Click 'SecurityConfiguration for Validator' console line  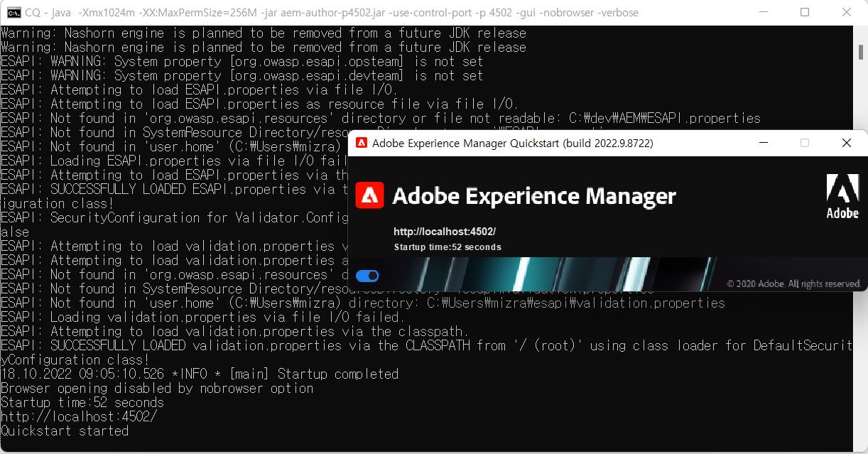(174, 217)
